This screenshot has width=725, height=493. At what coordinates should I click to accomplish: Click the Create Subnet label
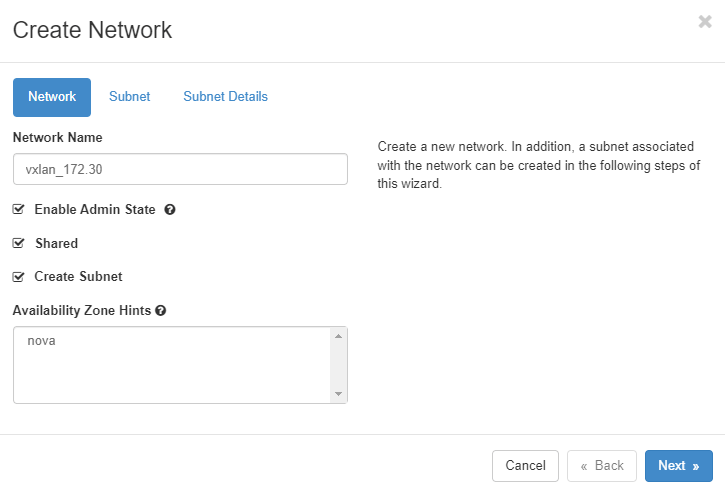78,276
